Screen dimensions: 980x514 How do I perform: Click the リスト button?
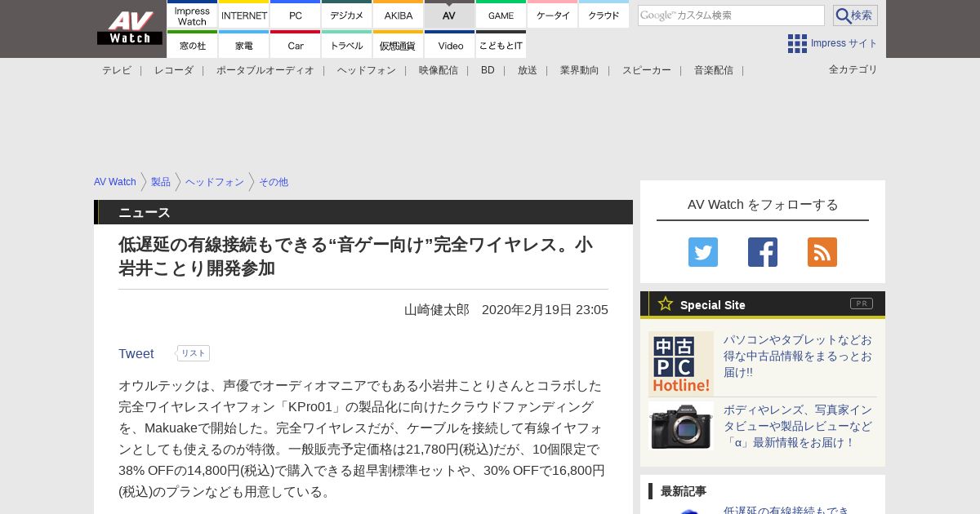(x=193, y=353)
